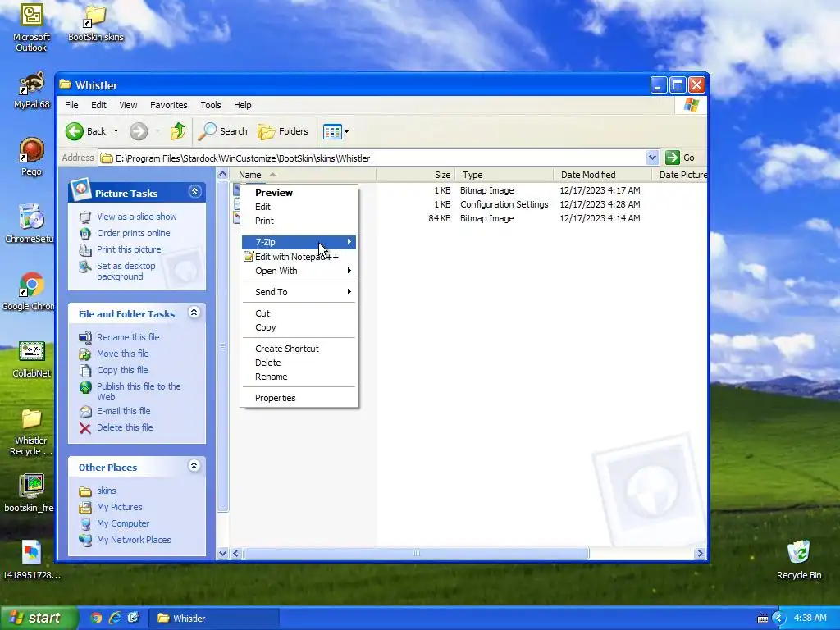Open My Computer in Other Places

pos(123,524)
